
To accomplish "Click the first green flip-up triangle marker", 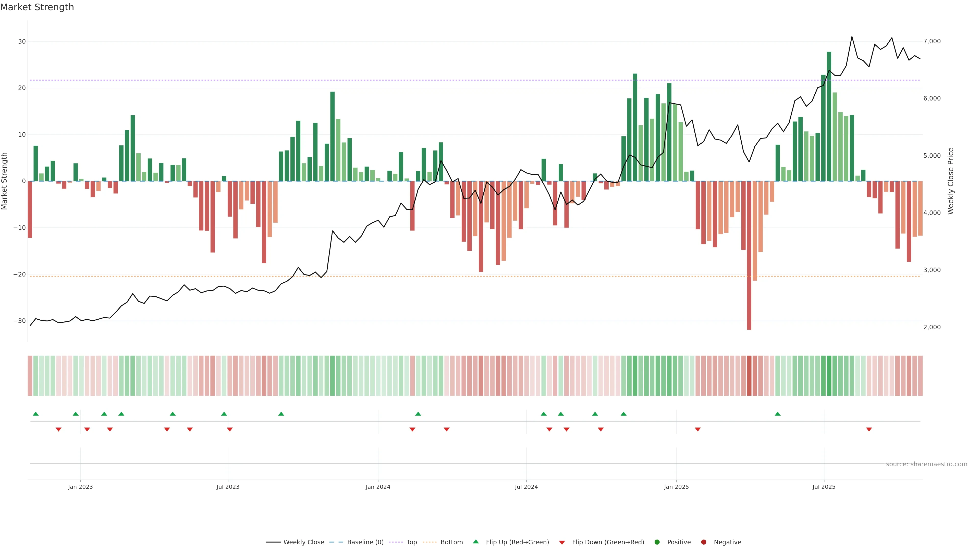I will tap(36, 414).
